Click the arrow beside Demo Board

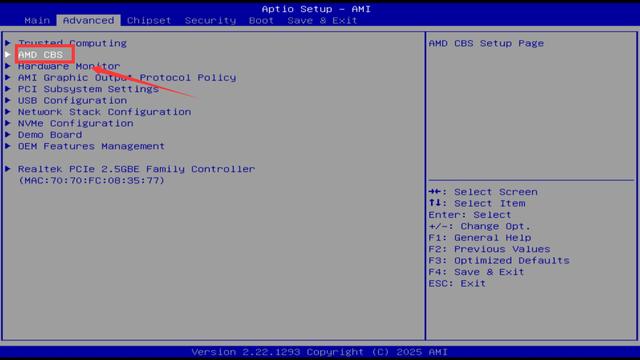[x=8, y=134]
